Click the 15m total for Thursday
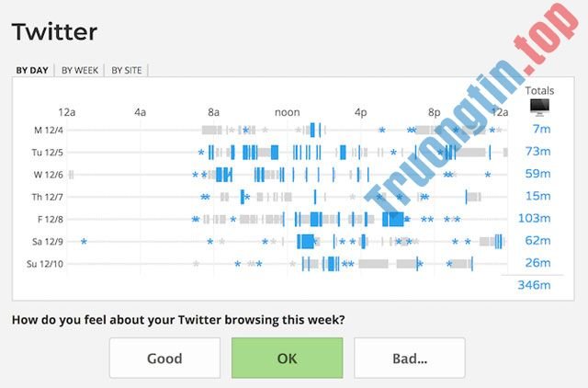Viewport: 588px width, 388px height. 538,196
